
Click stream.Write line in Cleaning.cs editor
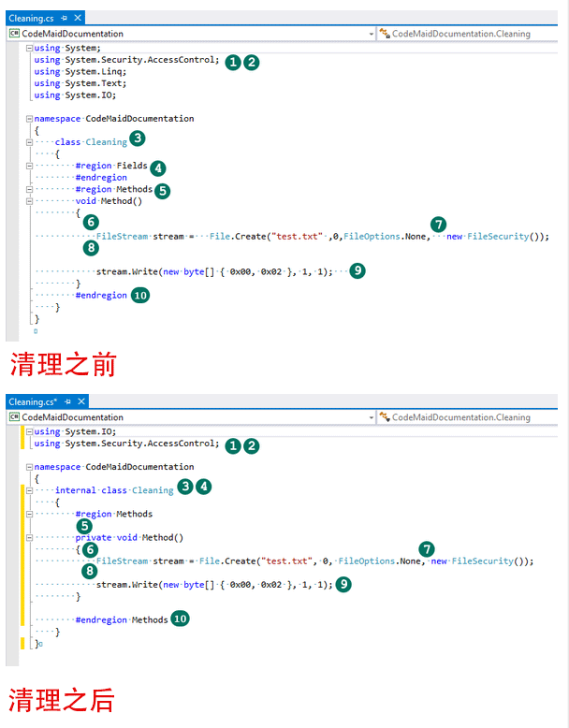point(214,271)
